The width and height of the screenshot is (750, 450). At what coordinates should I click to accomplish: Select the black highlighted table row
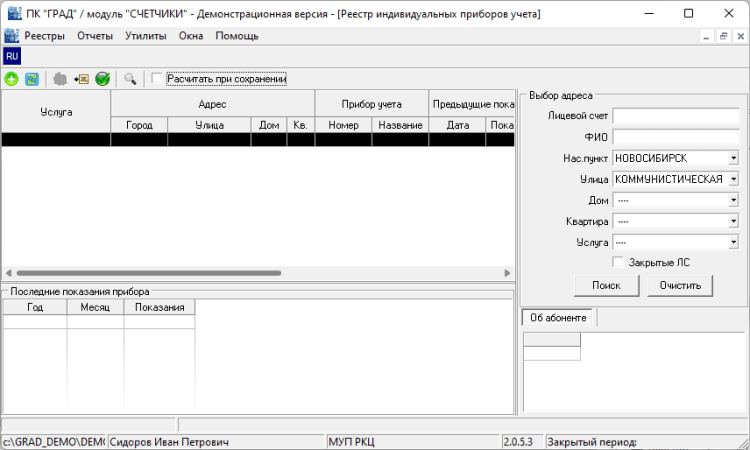pos(258,139)
